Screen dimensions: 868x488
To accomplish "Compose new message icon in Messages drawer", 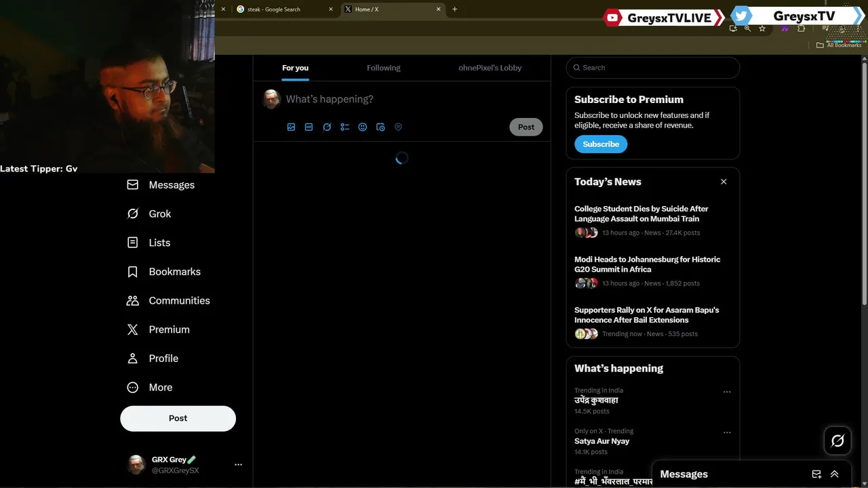I will pyautogui.click(x=816, y=474).
